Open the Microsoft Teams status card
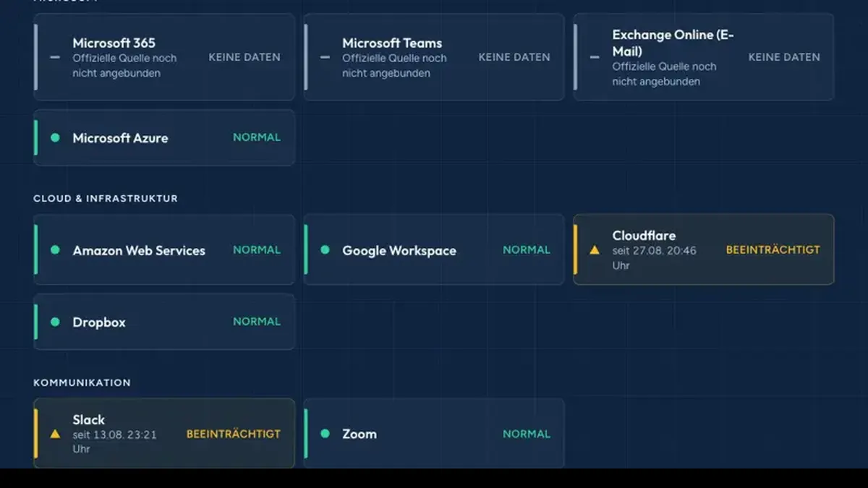The image size is (868, 488). click(x=434, y=57)
